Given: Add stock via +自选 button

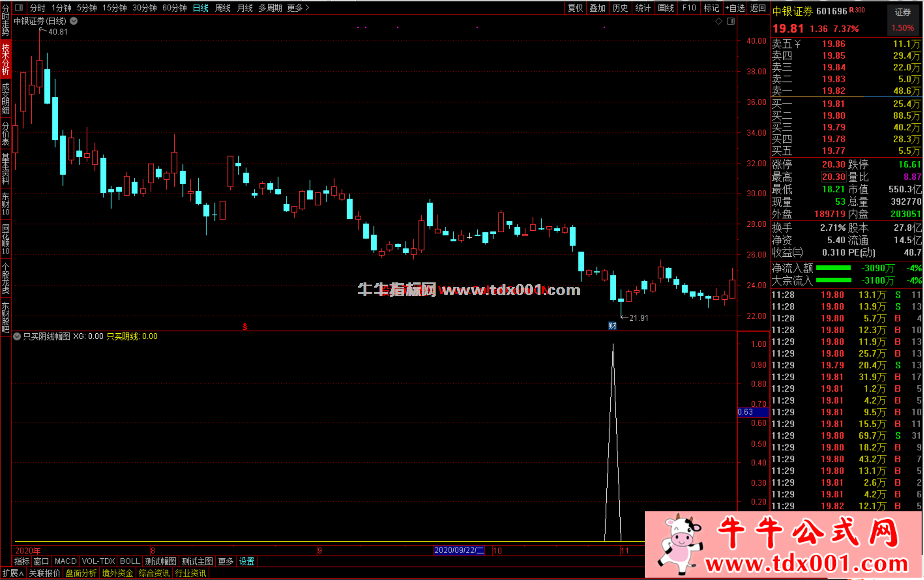Looking at the screenshot, I should 735,8.
